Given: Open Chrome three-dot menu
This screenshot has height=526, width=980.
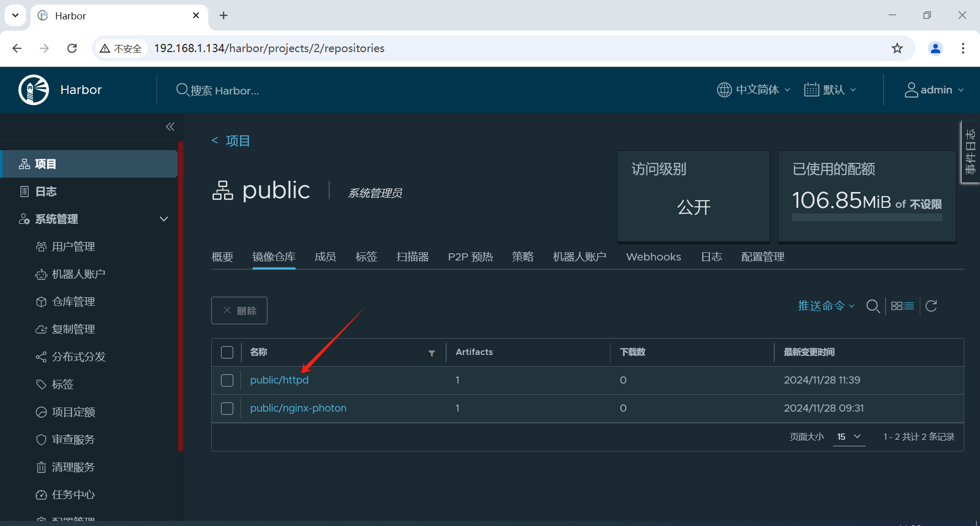Looking at the screenshot, I should pyautogui.click(x=963, y=48).
